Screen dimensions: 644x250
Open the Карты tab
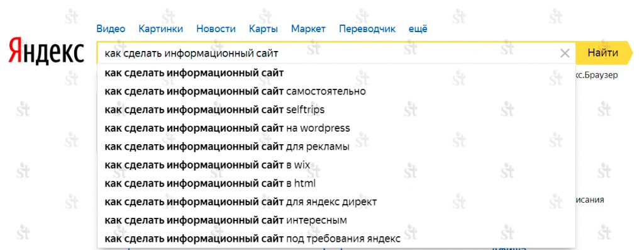pos(264,29)
